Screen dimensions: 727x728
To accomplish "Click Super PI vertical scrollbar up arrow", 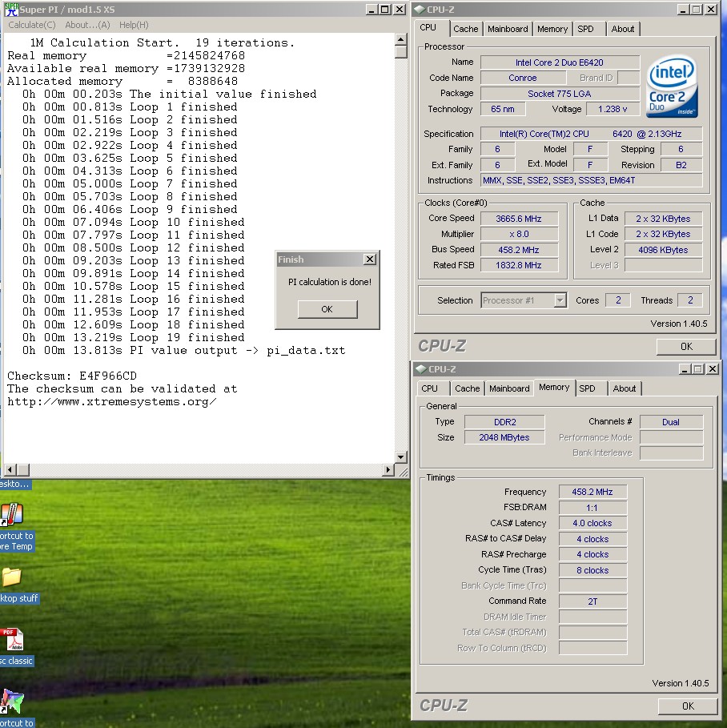I will (401, 40).
